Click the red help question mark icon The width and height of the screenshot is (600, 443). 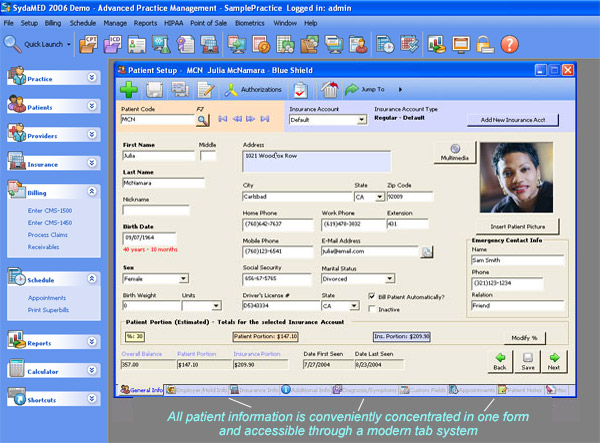(509, 44)
